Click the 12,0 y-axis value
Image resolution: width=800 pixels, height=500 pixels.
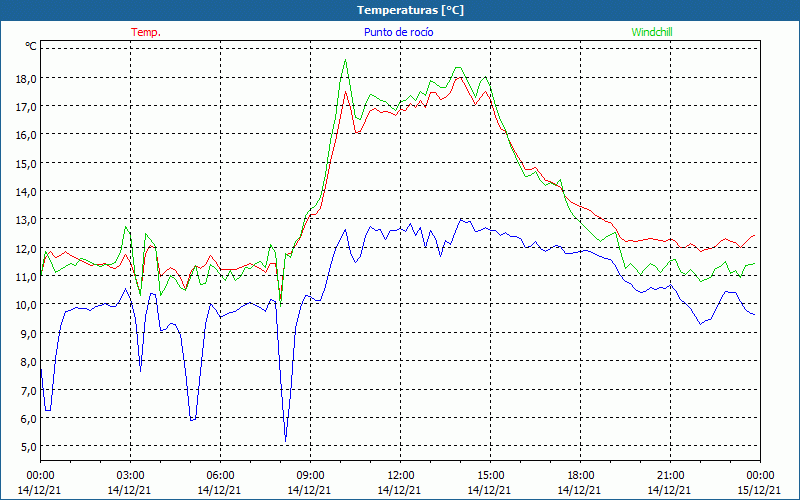point(28,248)
